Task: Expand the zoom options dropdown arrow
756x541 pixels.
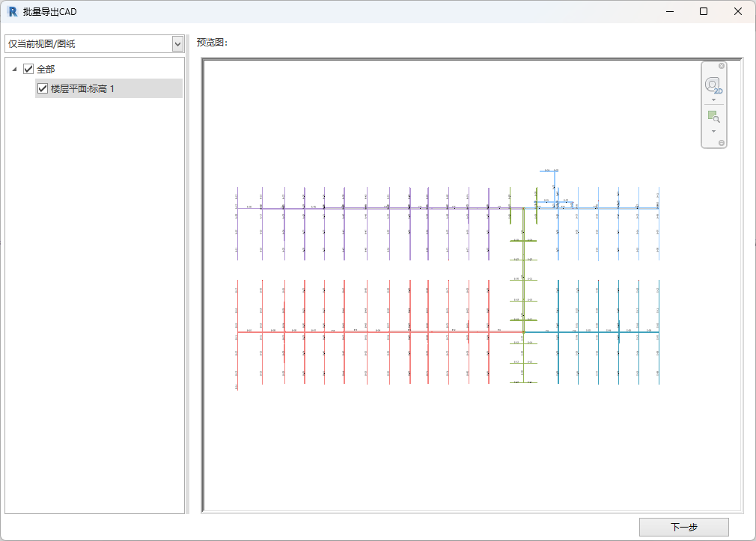Action: pyautogui.click(x=713, y=131)
